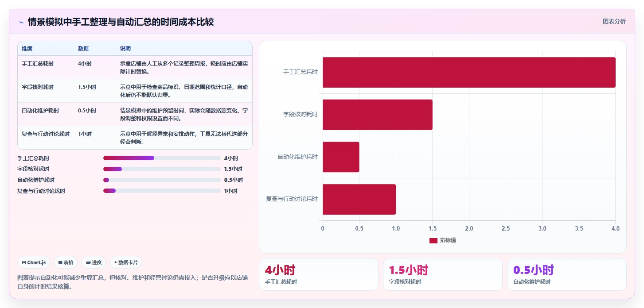Click the summary note below the tags
Image resolution: width=644 pixels, height=308 pixels.
pos(133,282)
